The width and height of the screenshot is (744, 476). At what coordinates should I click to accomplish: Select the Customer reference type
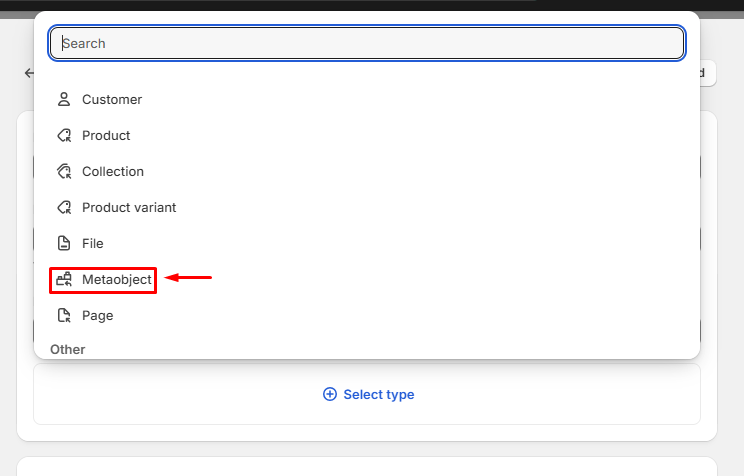click(x=112, y=99)
